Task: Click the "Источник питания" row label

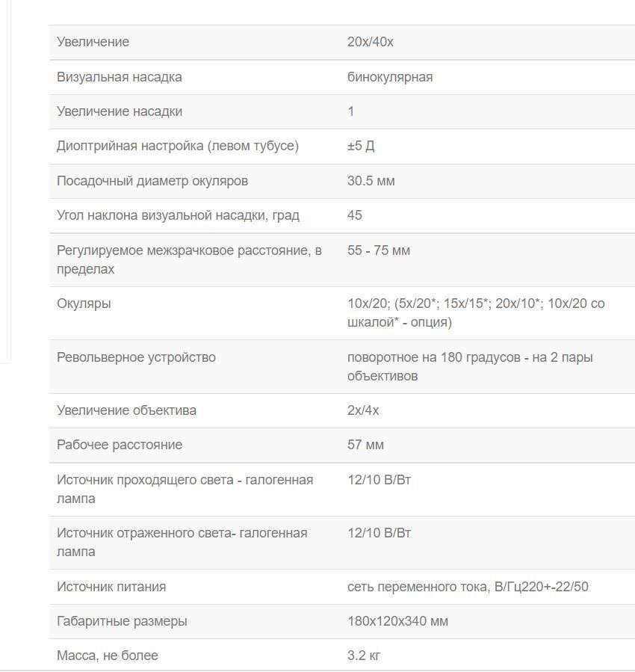Action: point(111,587)
